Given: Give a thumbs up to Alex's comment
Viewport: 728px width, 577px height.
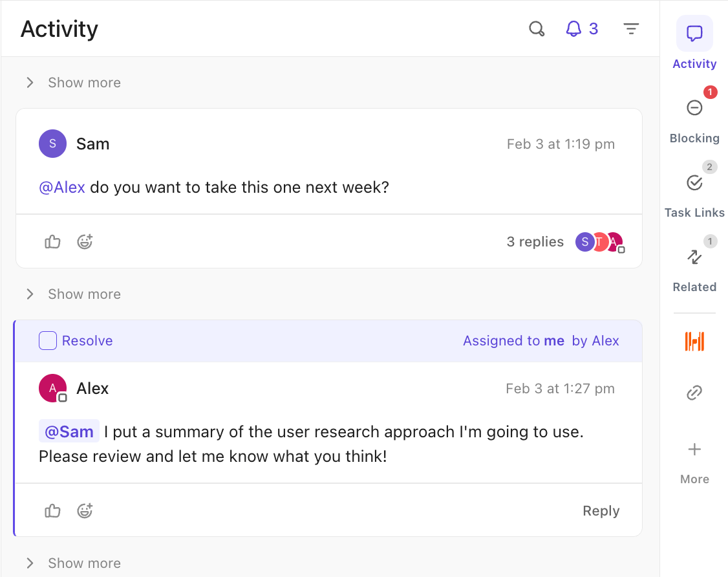Looking at the screenshot, I should [x=52, y=510].
